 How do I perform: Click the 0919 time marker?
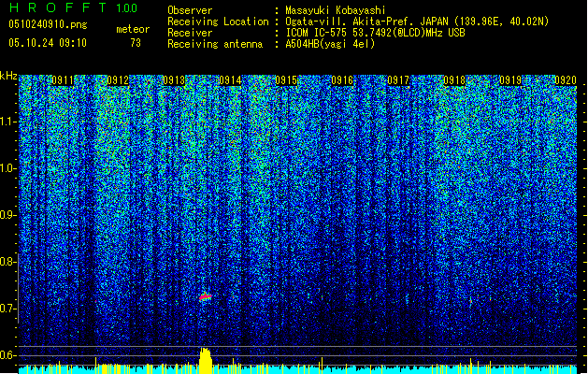coord(510,80)
